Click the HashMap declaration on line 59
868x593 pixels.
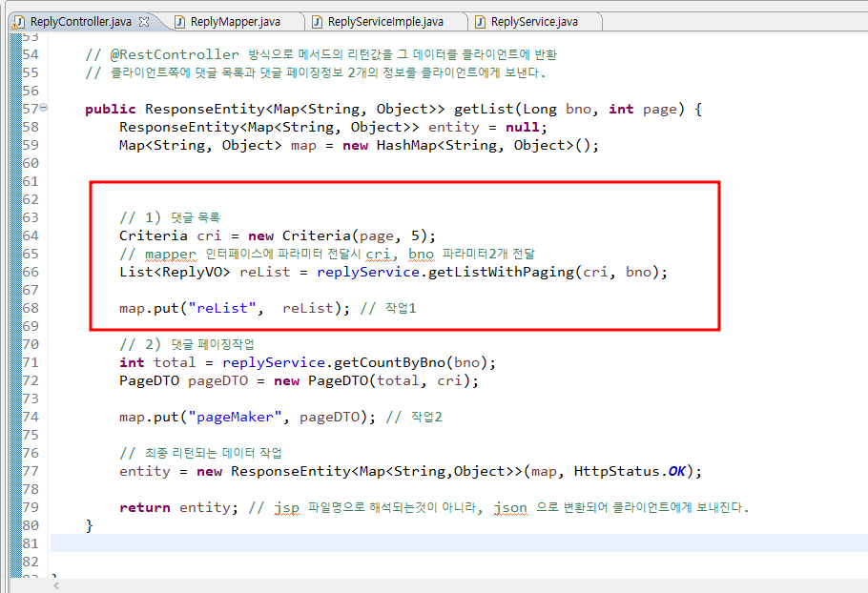(359, 145)
